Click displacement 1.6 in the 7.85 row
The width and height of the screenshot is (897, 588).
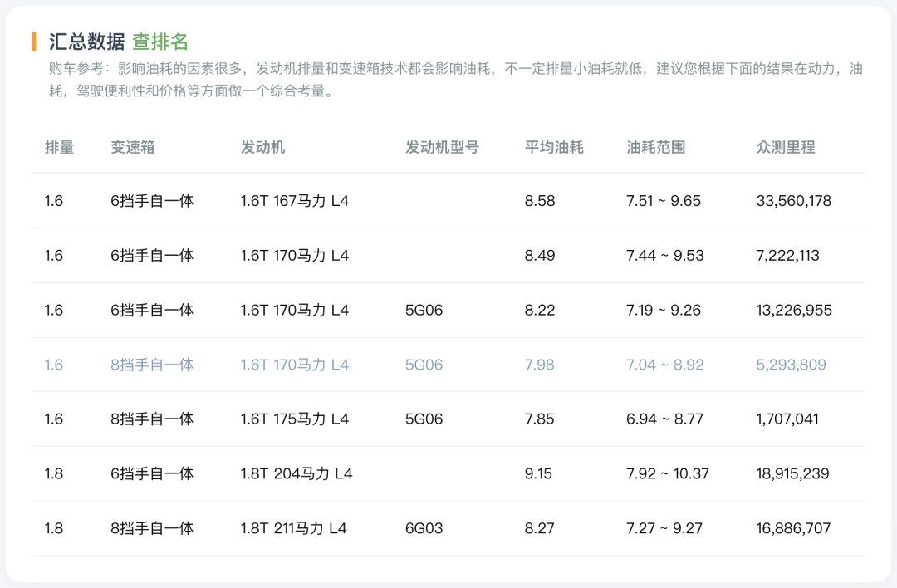[54, 419]
